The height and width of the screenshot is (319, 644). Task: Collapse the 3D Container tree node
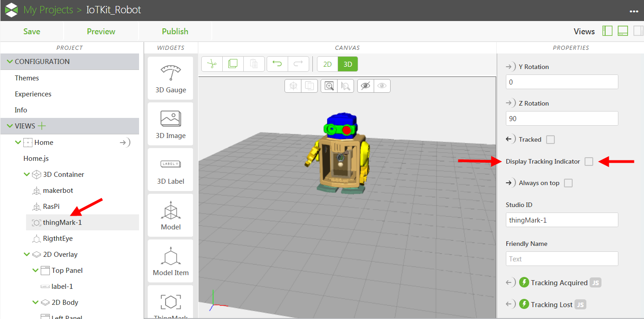[x=27, y=174]
